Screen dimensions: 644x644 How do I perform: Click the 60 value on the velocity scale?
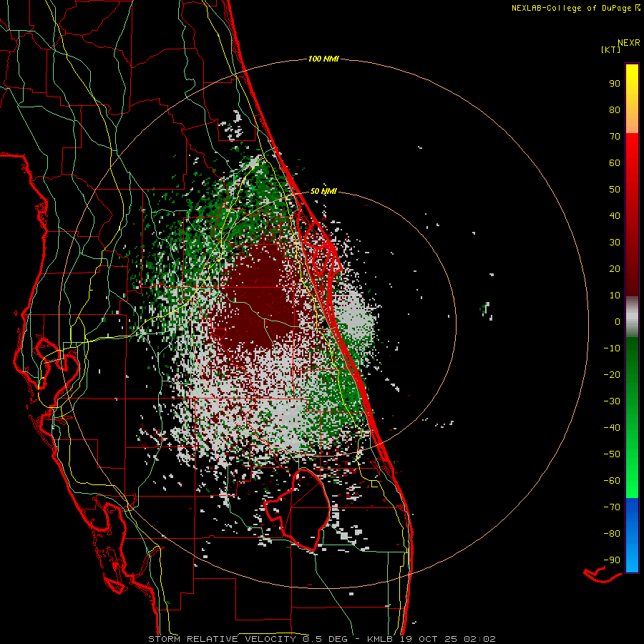(615, 163)
